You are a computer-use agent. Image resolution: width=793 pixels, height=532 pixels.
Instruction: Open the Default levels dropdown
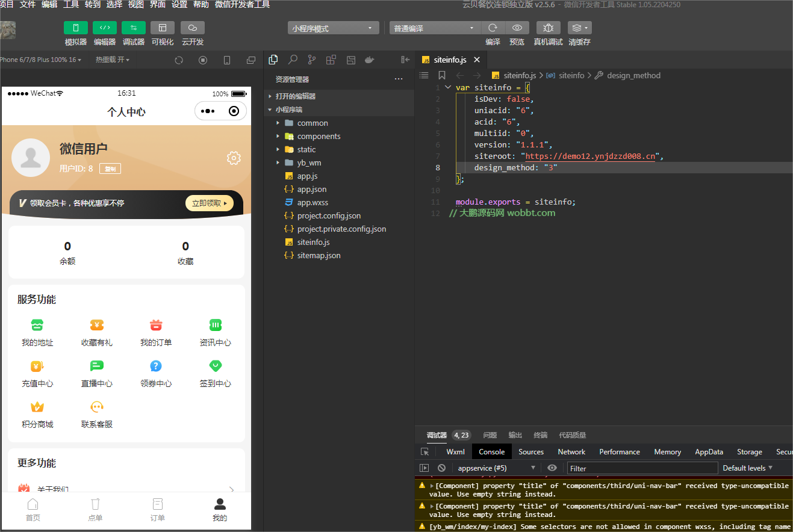point(747,468)
